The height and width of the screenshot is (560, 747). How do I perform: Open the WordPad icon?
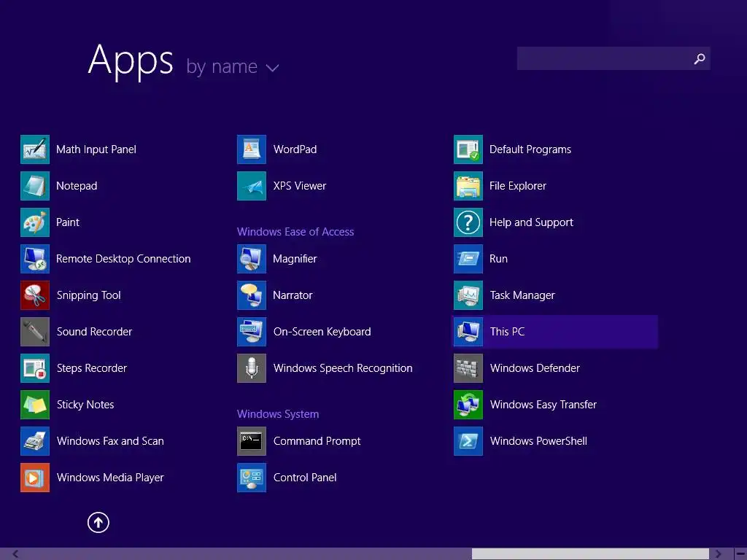[252, 149]
